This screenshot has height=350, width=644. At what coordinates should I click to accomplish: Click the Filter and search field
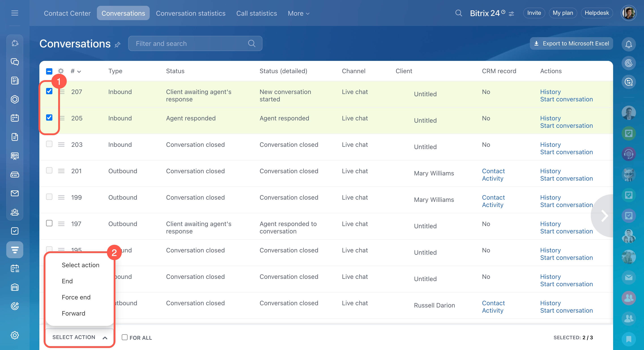190,43
